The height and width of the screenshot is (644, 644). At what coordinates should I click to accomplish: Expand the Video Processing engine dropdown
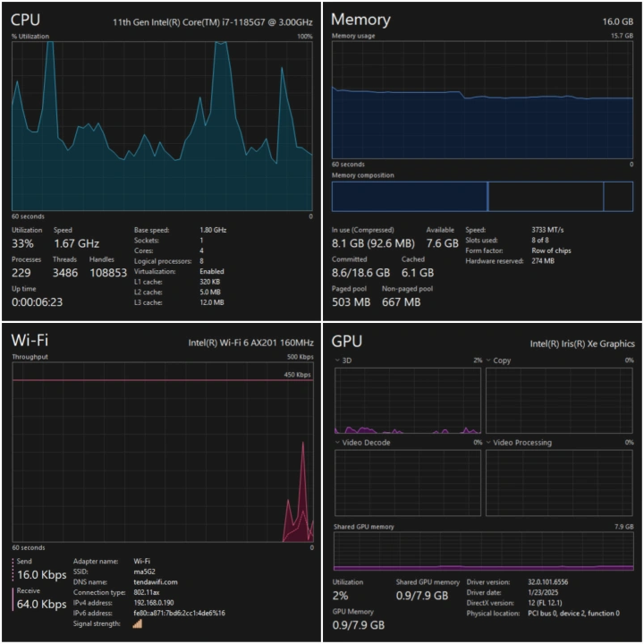[489, 443]
